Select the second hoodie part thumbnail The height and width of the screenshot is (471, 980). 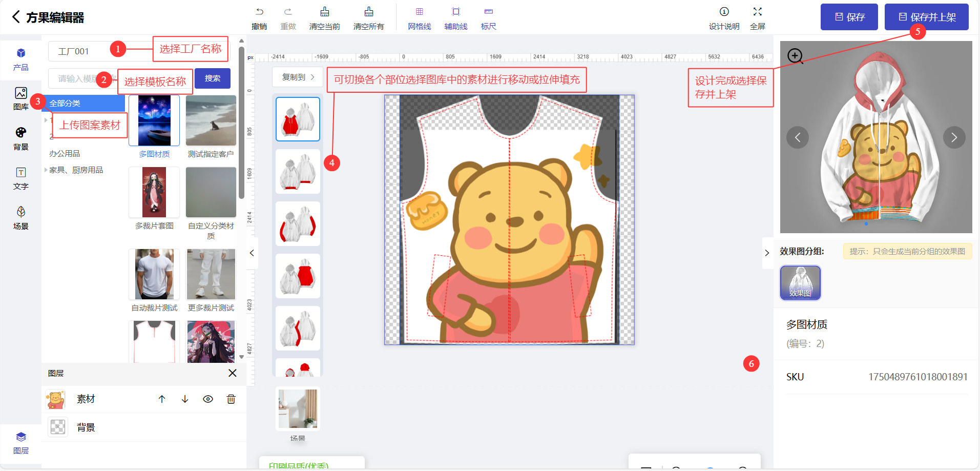(x=298, y=171)
